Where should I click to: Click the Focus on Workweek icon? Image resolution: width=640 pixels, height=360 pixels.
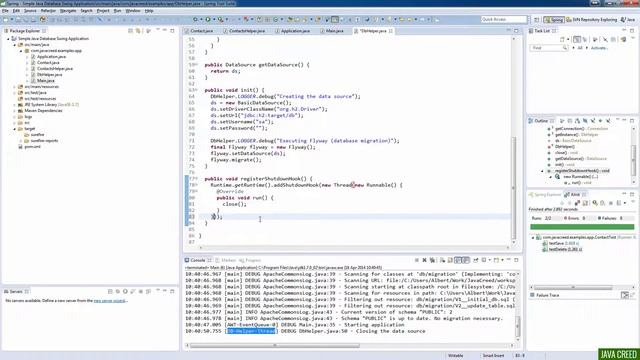(x=595, y=40)
